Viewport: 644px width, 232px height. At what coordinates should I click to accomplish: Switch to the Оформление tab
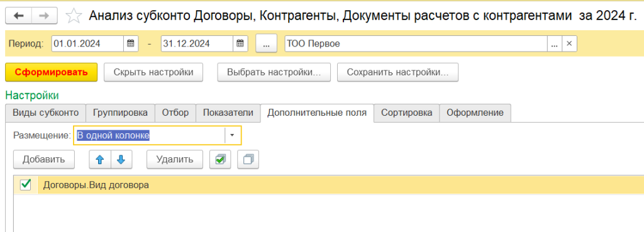click(475, 113)
